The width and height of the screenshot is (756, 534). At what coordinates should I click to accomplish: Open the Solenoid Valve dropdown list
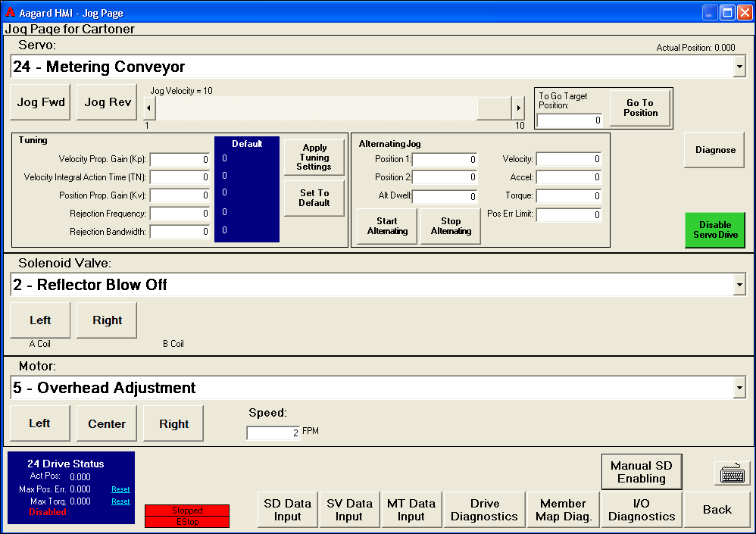click(x=739, y=285)
